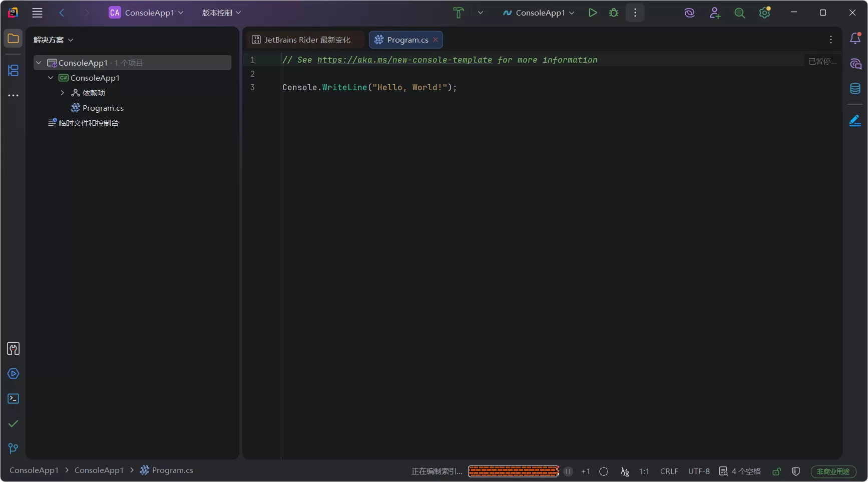Click the 非商业用途 license button
868x482 pixels.
(833, 471)
